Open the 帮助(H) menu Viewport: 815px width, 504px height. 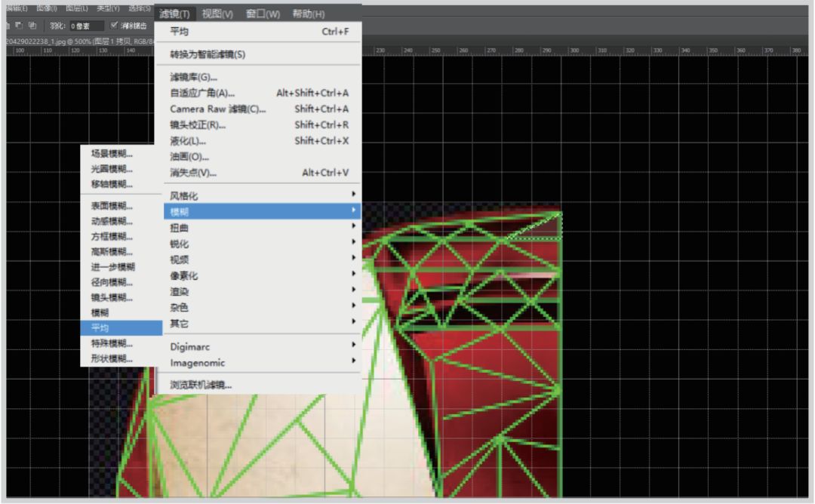click(308, 14)
